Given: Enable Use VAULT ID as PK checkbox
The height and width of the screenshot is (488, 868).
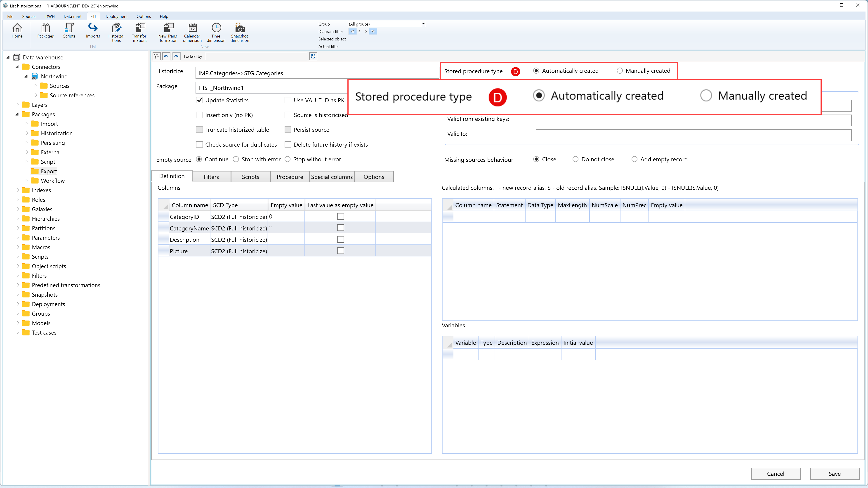Looking at the screenshot, I should pyautogui.click(x=288, y=100).
